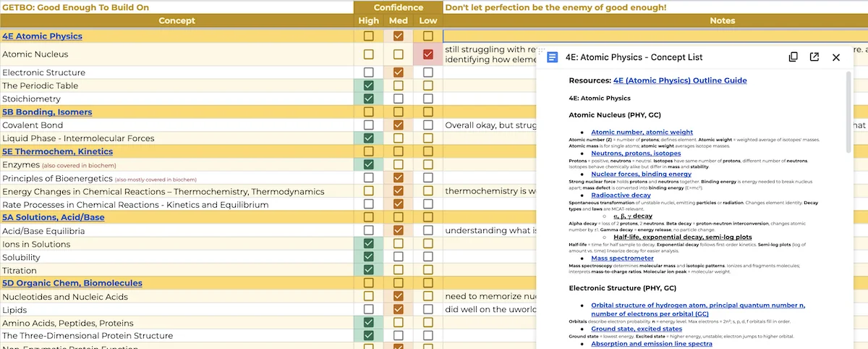The width and height of the screenshot is (868, 349).
Task: Follow Half-life, exponential decay, semi-log plots link
Action: point(682,237)
